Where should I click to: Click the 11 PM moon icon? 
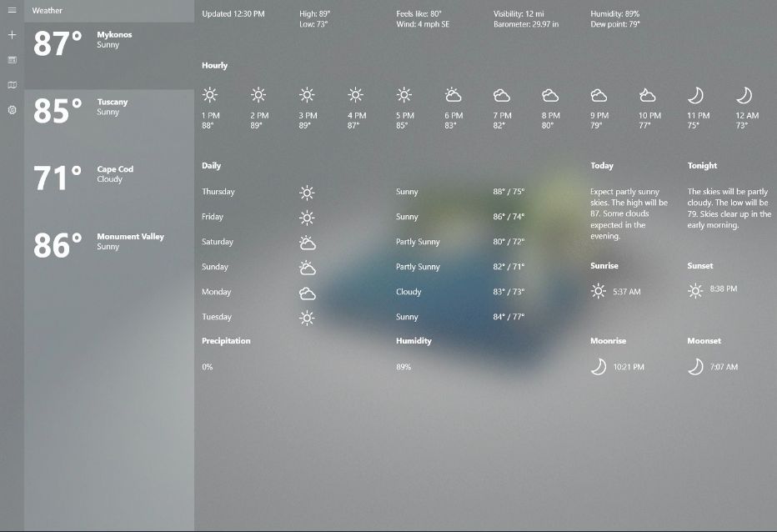click(x=696, y=95)
